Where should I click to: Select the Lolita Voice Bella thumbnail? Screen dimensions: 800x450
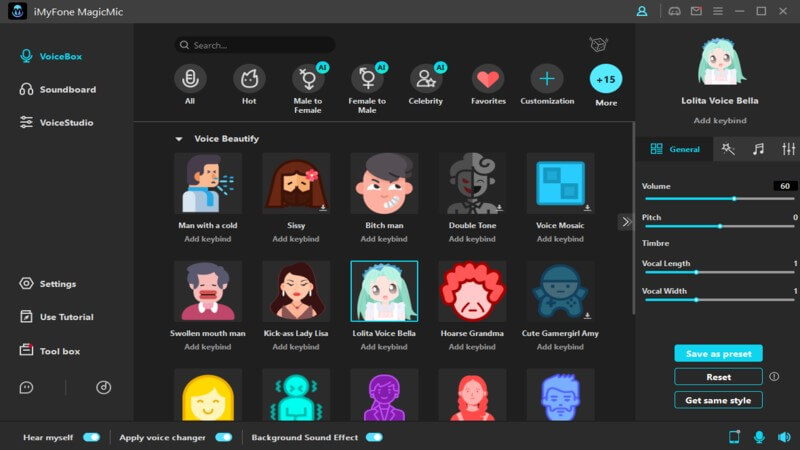pos(384,291)
